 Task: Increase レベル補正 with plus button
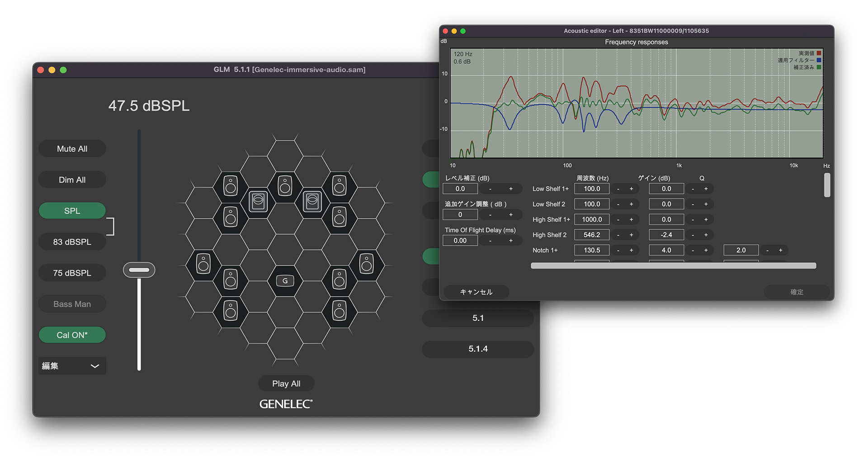point(511,189)
